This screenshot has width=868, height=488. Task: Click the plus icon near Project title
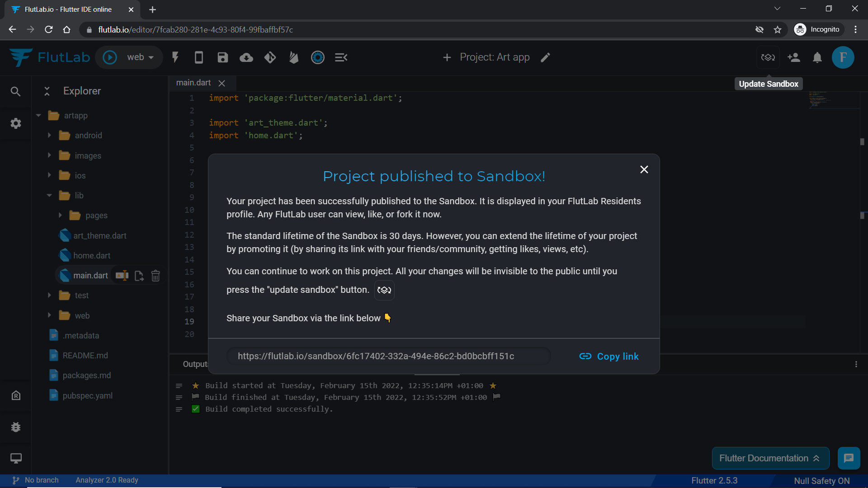pos(447,57)
